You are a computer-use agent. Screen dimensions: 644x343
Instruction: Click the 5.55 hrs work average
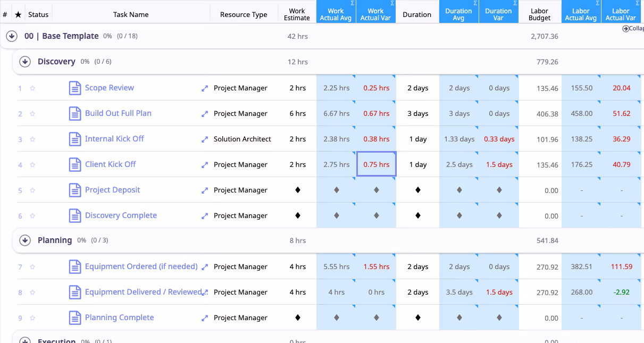click(337, 266)
